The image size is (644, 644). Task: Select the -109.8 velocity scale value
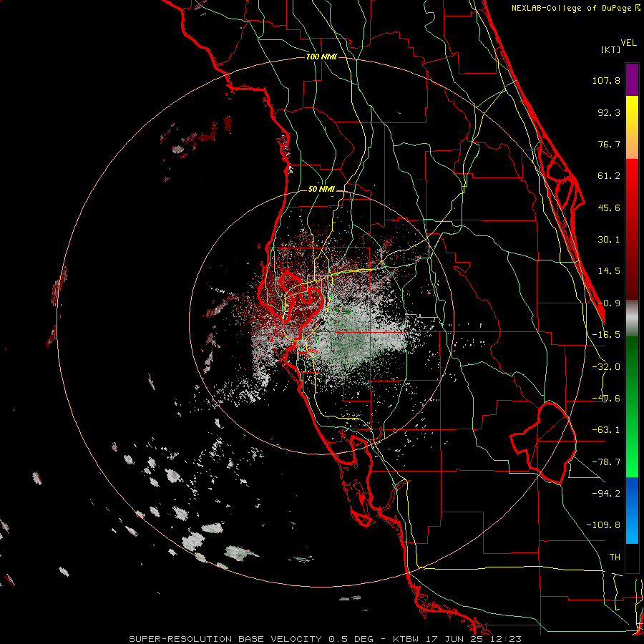tap(603, 525)
